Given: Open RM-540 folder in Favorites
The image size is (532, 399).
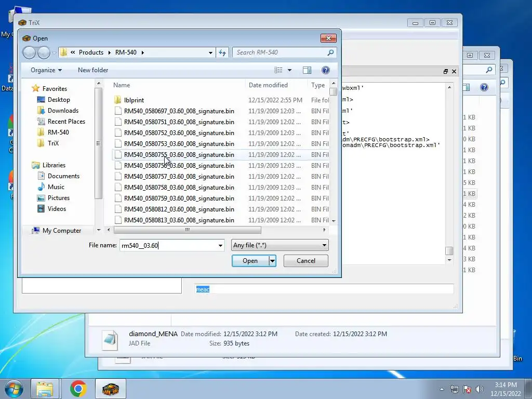Looking at the screenshot, I should pos(58,132).
